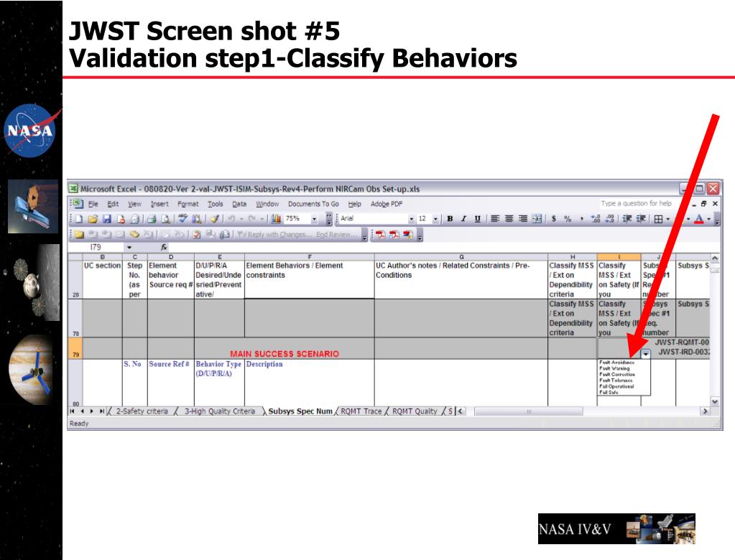Apply Currency style with the dollar icon
The height and width of the screenshot is (560, 735).
(x=554, y=219)
